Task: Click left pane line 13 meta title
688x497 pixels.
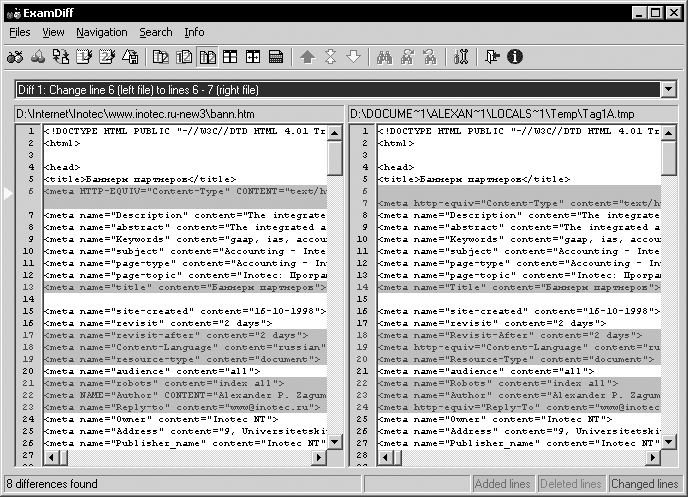Action: point(185,287)
